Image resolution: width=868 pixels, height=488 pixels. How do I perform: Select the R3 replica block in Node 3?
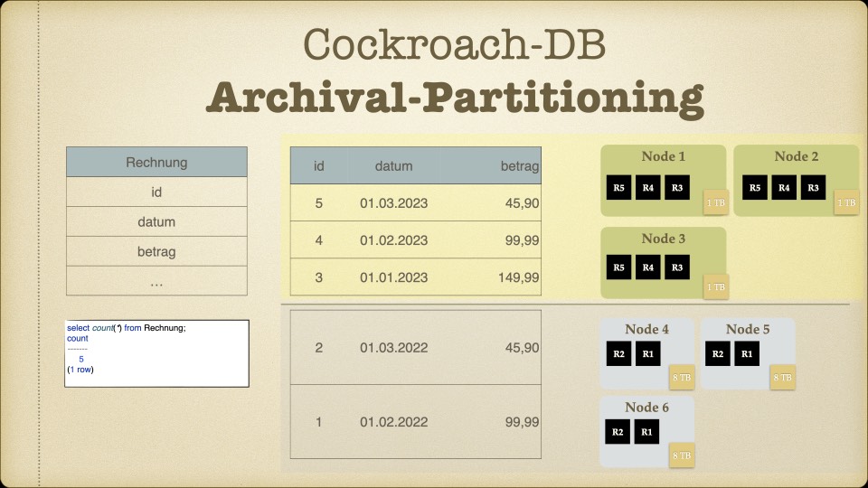677,267
